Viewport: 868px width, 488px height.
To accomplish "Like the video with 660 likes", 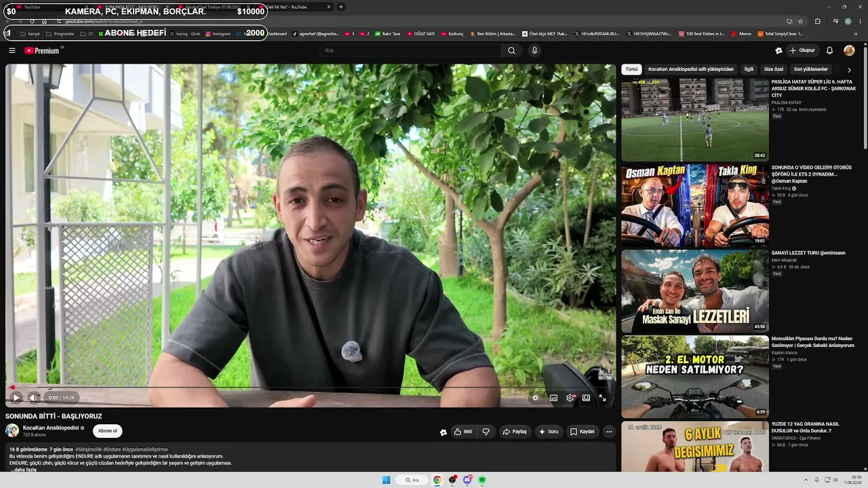I will (463, 432).
